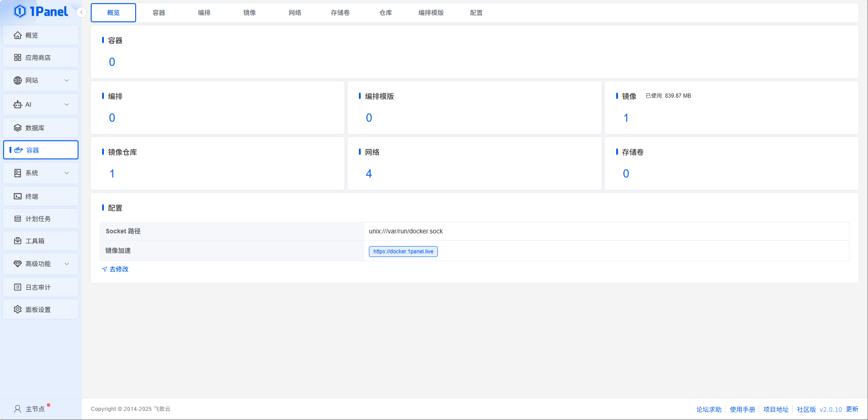The image size is (868, 420).
Task: Switch to the 编排模版 tab
Action: (x=431, y=13)
